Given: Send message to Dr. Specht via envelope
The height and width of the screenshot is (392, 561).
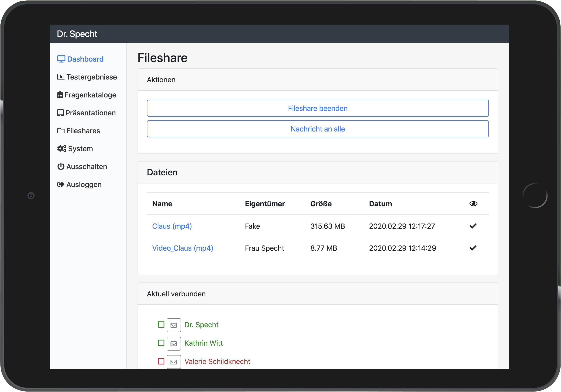Looking at the screenshot, I should point(174,325).
